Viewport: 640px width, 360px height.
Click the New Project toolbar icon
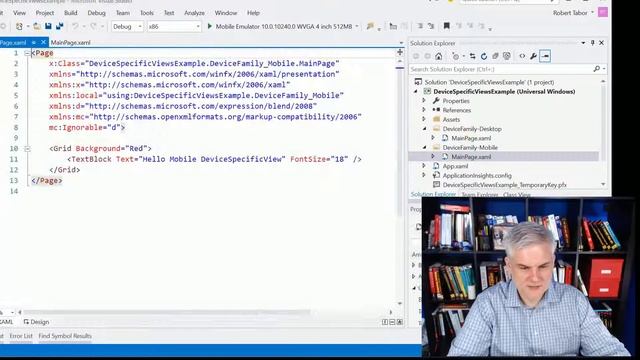pyautogui.click(x=19, y=26)
